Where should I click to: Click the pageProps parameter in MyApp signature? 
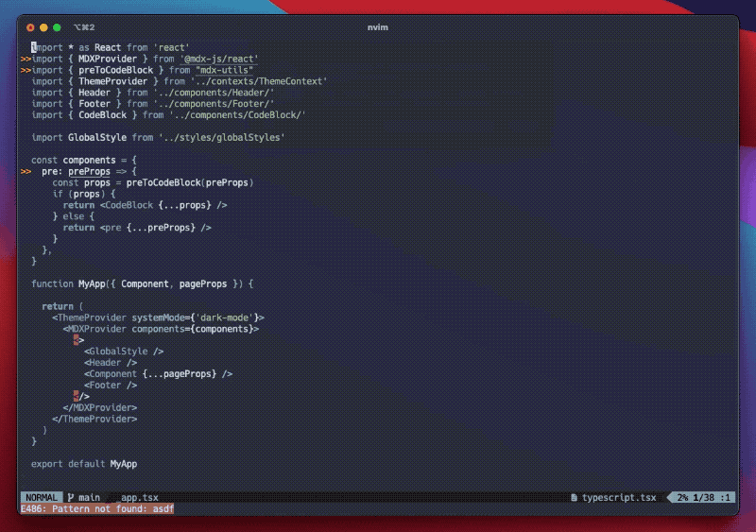[203, 284]
